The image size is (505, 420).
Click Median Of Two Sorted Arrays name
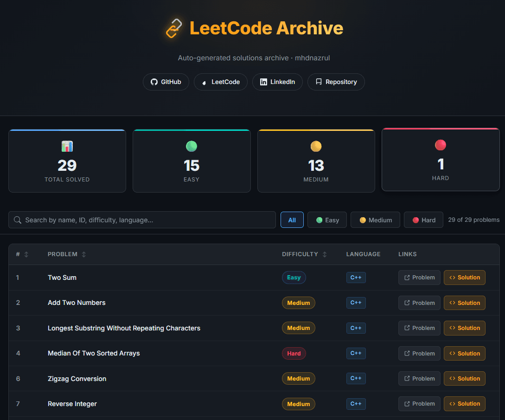[x=94, y=353]
